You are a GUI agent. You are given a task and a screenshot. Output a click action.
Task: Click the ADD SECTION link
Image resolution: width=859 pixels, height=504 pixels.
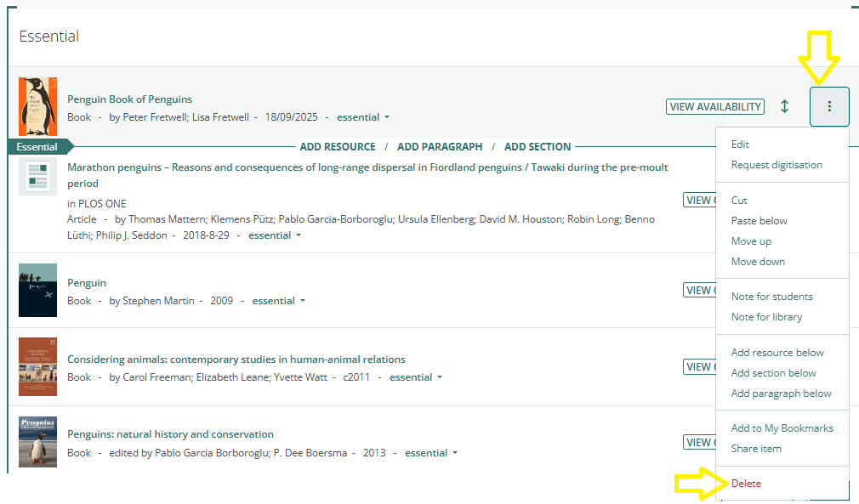[537, 146]
